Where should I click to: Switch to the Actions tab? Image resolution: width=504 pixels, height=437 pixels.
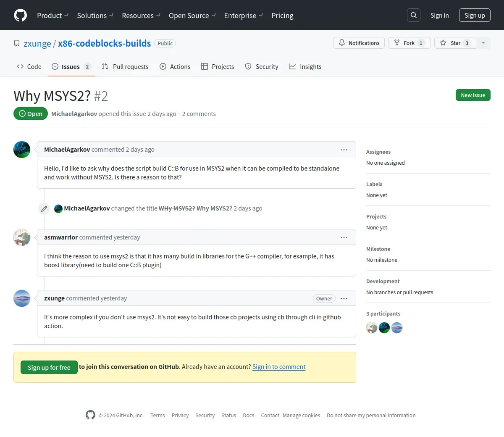(175, 66)
